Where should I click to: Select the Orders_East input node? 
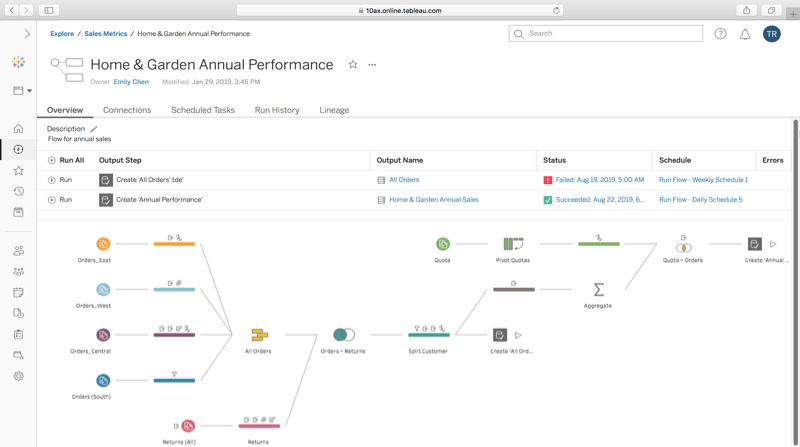tap(103, 244)
